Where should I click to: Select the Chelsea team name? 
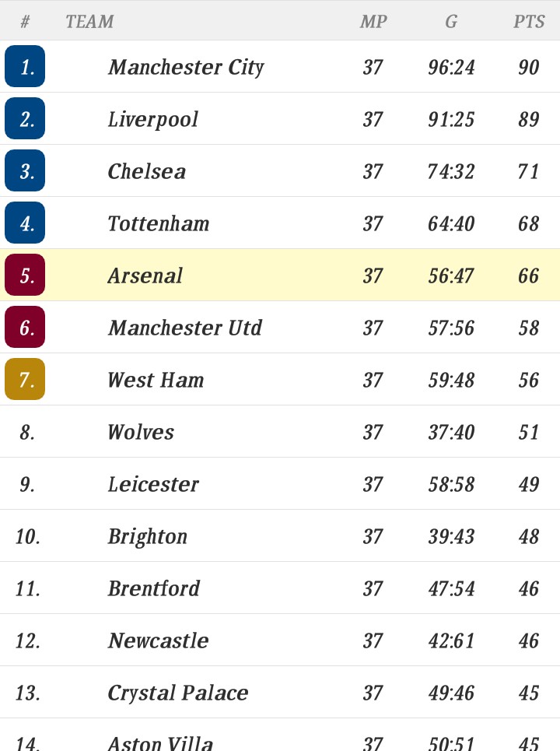tap(146, 171)
